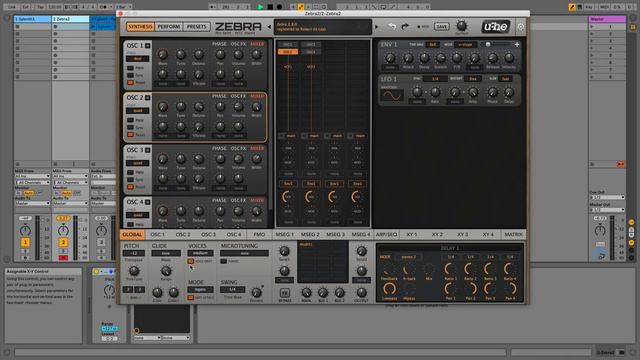
Task: Toggle the OSC 1 Reset switch
Action: coord(130,82)
